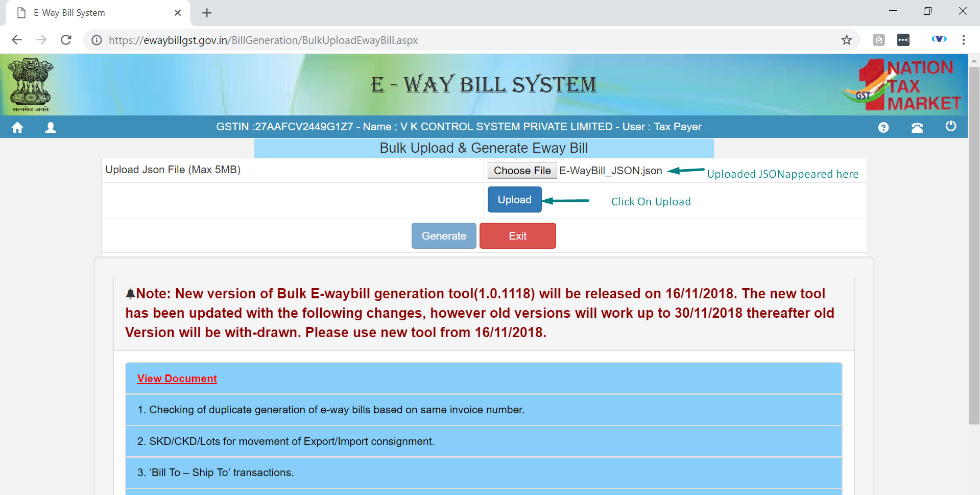Click the address bar URL field
This screenshot has width=980, height=495.
point(460,40)
